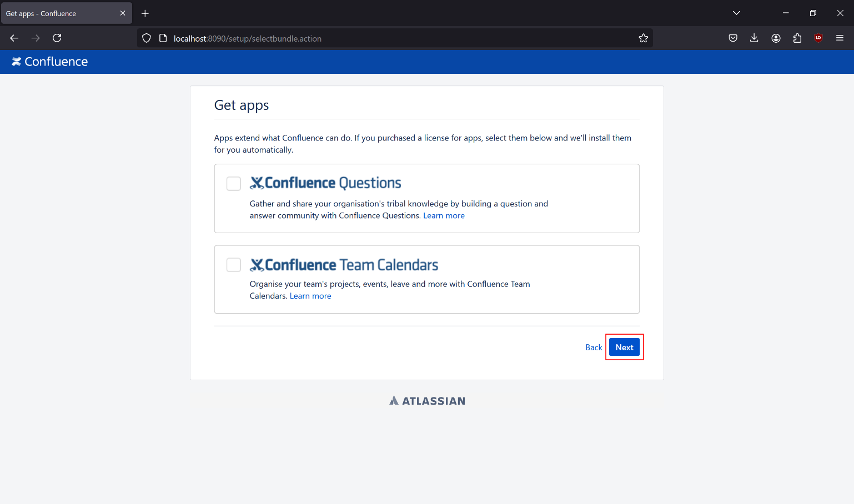Open Learn more for Confluence Questions
The height and width of the screenshot is (504, 854).
point(444,216)
